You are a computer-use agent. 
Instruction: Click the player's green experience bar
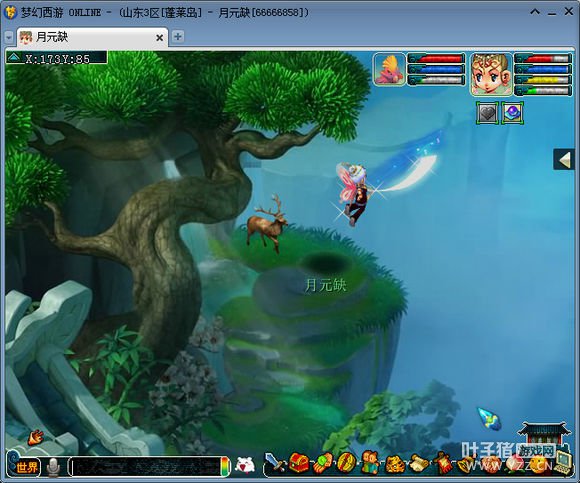pos(544,90)
